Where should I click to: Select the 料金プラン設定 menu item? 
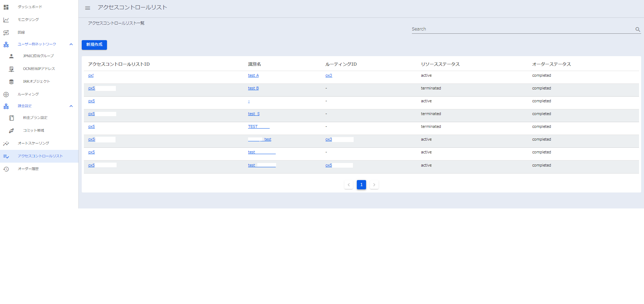[x=35, y=118]
